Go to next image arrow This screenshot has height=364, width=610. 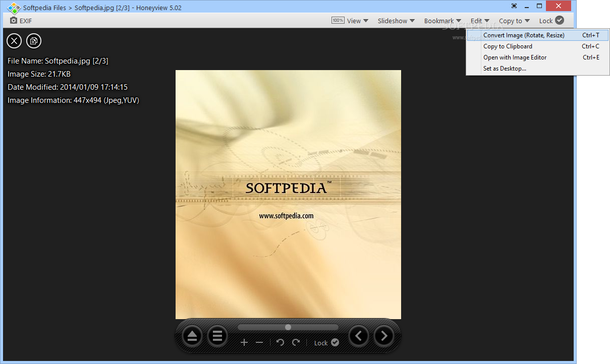[384, 336]
